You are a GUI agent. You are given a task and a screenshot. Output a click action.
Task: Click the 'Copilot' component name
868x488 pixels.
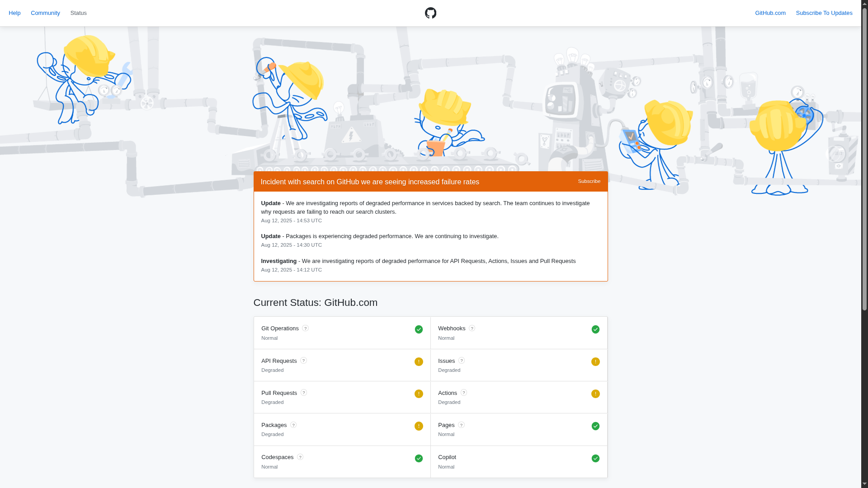tap(447, 457)
